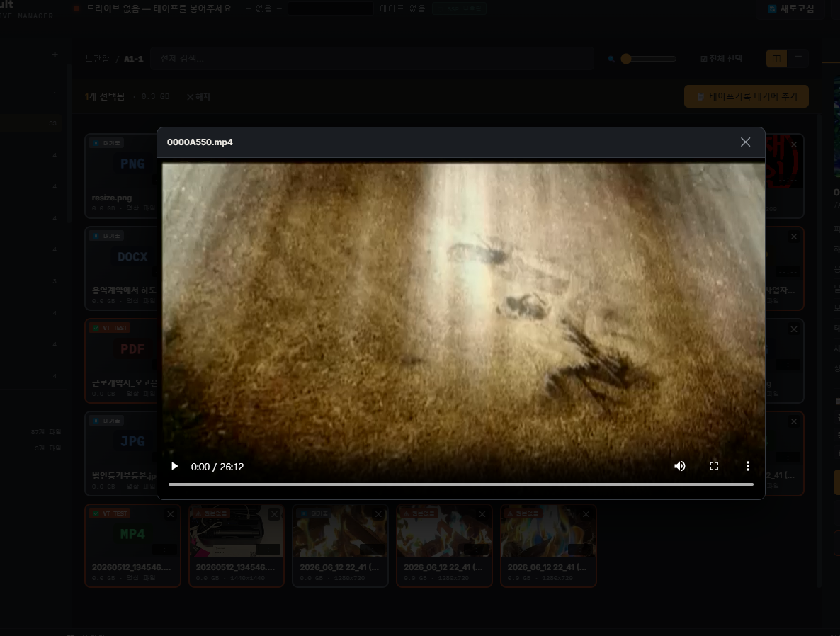Click 테이프기록 대기에 추가 button
840x636 pixels.
(747, 96)
